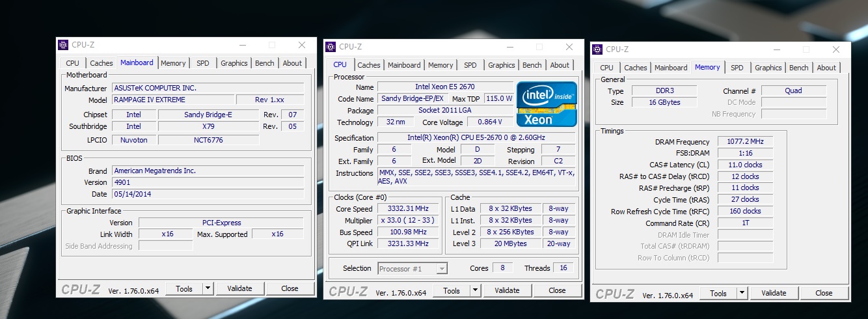
Task: Click Socket 2011 LGA package field
Action: click(445, 110)
